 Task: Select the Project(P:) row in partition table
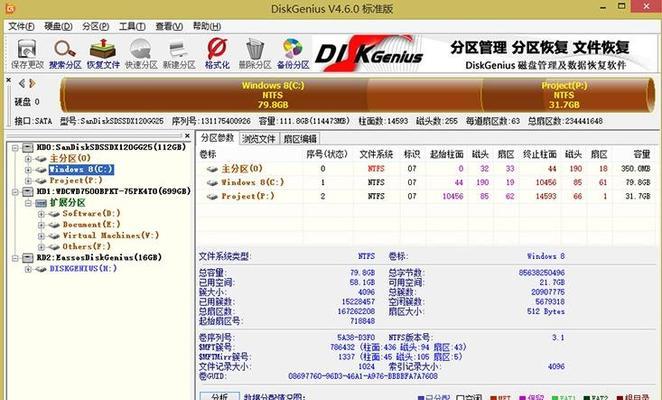pos(426,196)
